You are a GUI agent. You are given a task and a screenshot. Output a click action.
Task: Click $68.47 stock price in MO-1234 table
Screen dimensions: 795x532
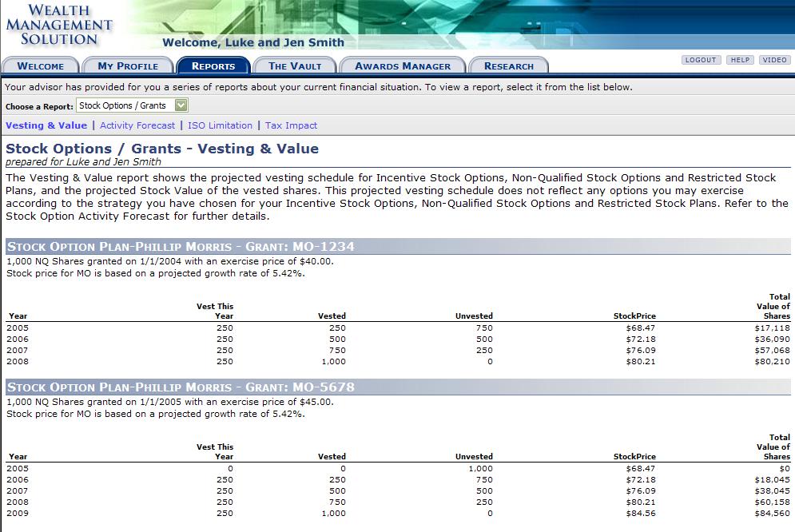(641, 328)
